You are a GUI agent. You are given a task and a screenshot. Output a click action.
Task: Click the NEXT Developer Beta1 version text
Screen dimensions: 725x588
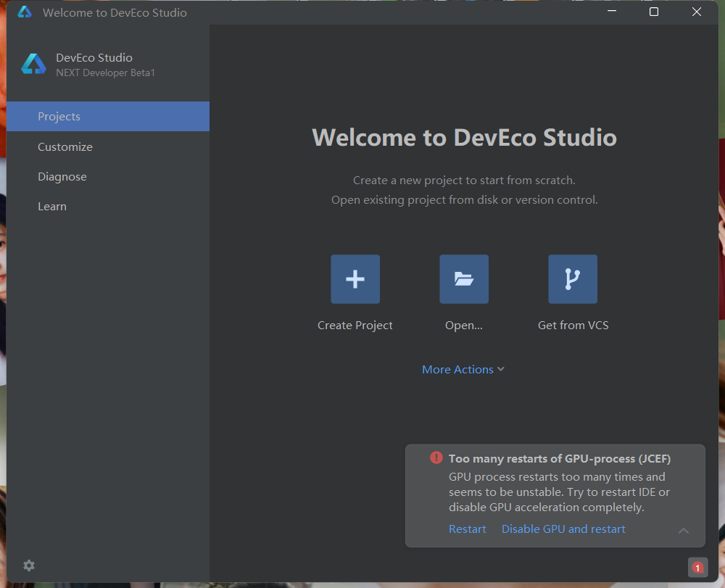(x=105, y=73)
